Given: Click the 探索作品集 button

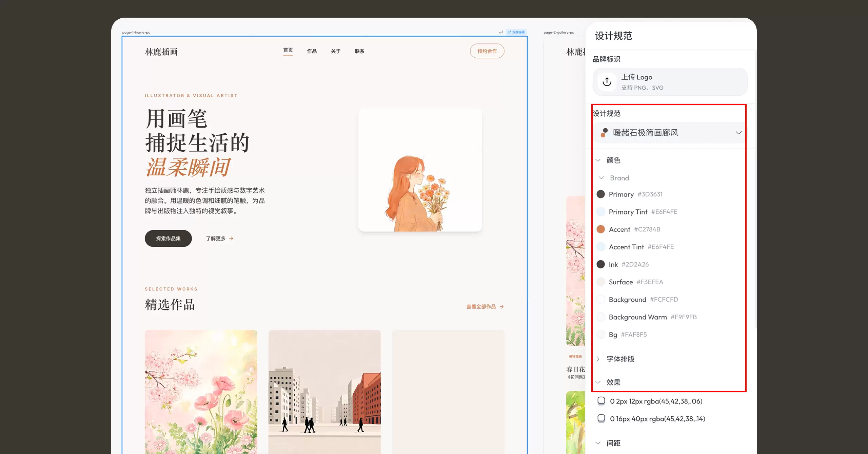Looking at the screenshot, I should pyautogui.click(x=168, y=239).
